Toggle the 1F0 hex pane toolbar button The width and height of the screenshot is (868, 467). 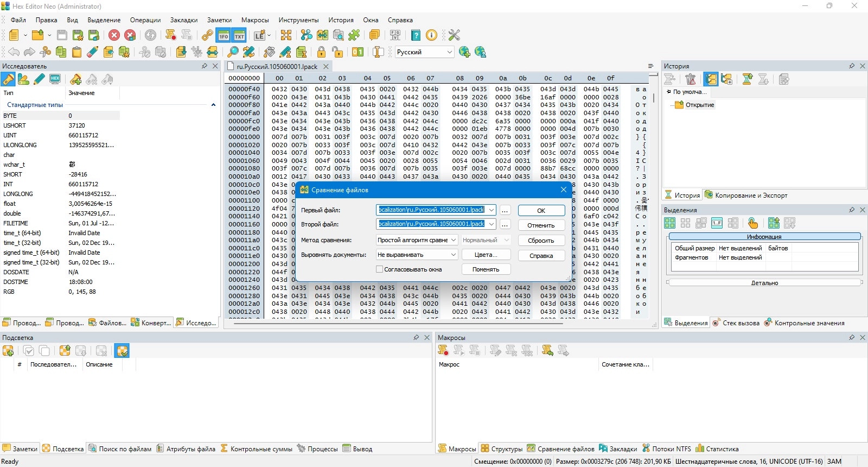pyautogui.click(x=224, y=36)
